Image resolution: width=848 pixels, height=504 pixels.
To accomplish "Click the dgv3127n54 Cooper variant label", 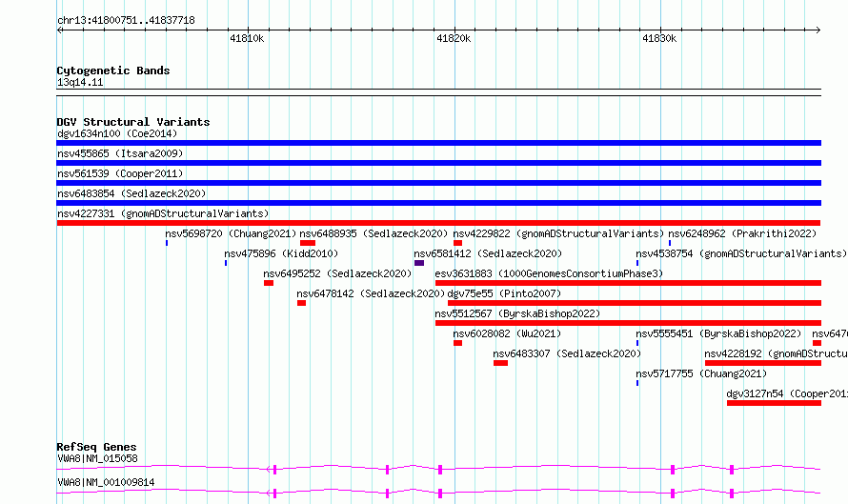I will (x=787, y=393).
